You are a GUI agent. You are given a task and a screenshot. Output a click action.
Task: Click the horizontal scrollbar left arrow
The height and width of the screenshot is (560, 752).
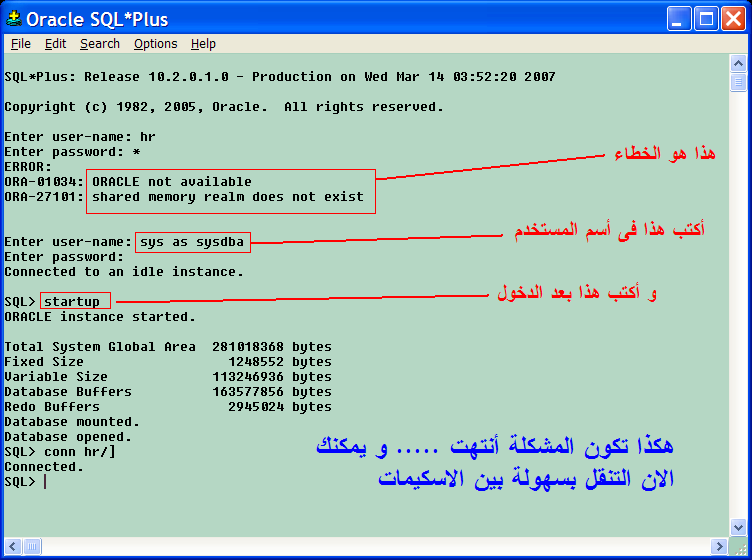click(x=12, y=546)
